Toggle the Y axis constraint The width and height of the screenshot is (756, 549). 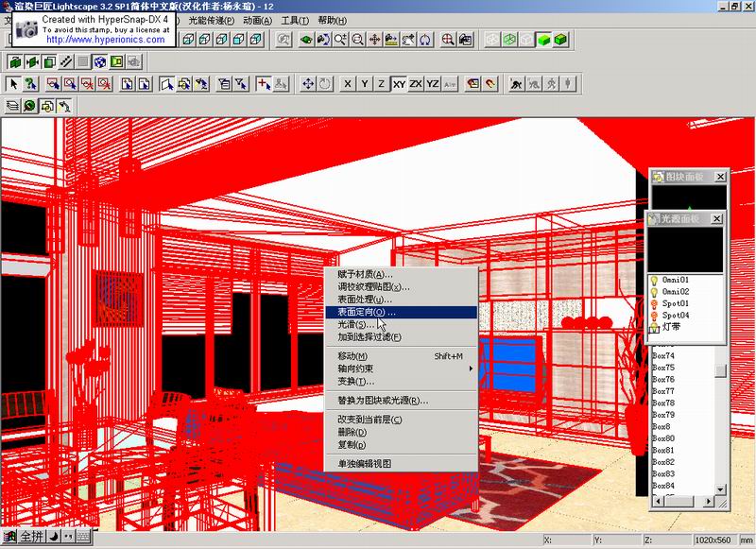[x=365, y=84]
